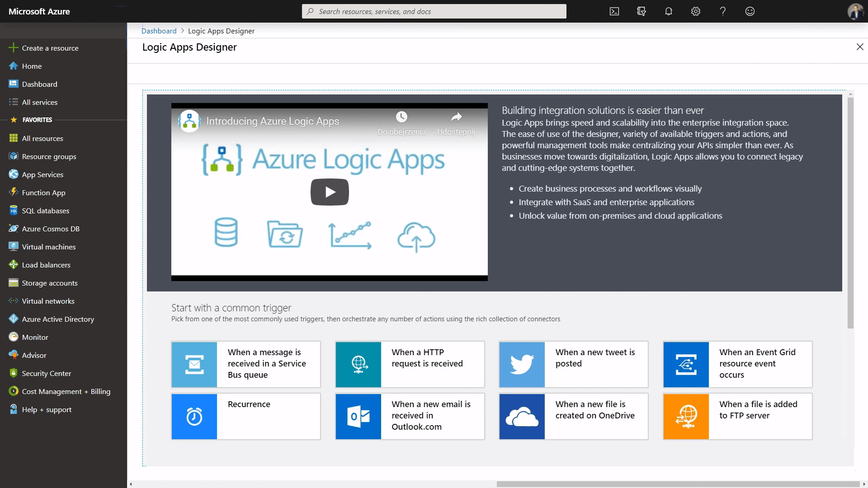Select the HTTP request trigger icon

(x=359, y=364)
